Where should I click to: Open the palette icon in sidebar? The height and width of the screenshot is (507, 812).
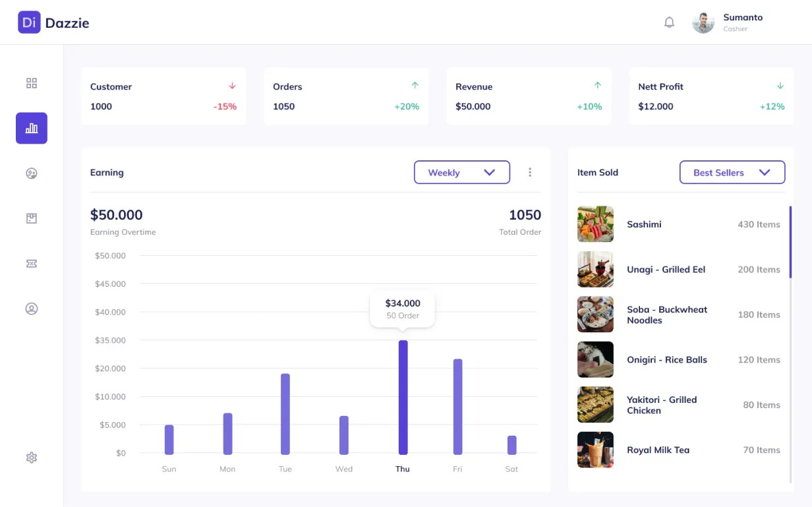(x=32, y=173)
